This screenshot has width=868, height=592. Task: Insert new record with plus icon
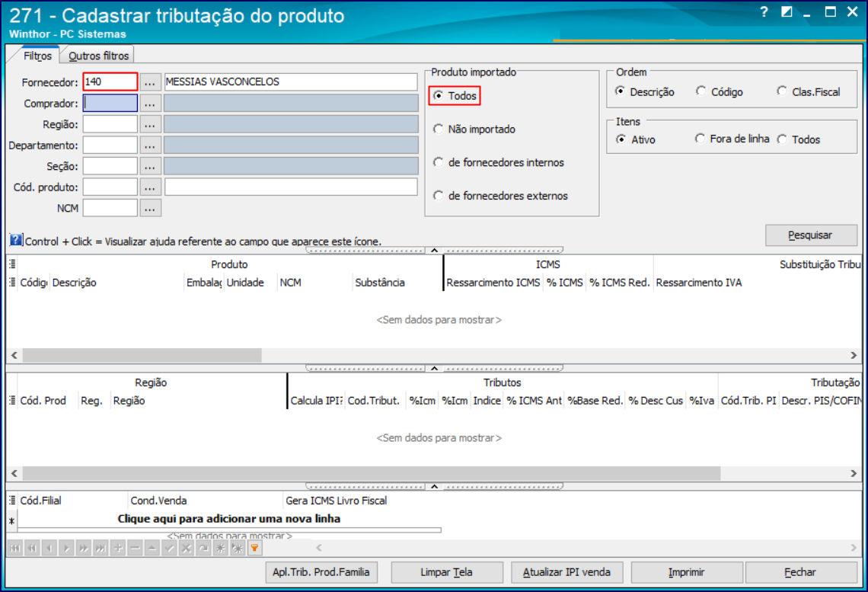tap(118, 549)
